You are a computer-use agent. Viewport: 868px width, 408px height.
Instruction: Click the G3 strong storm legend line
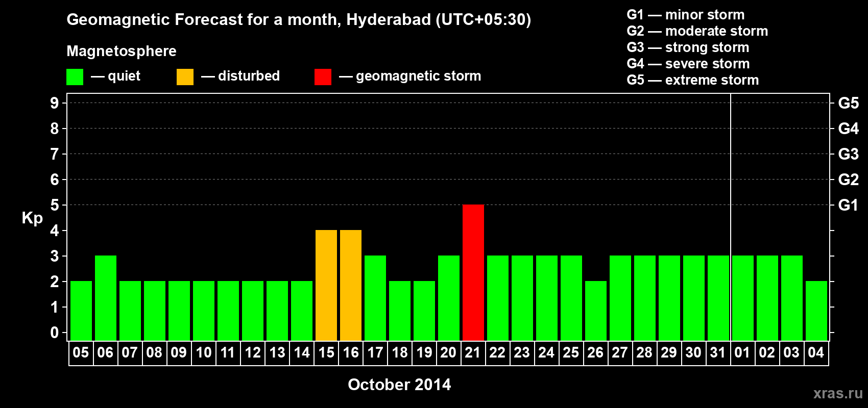click(688, 47)
